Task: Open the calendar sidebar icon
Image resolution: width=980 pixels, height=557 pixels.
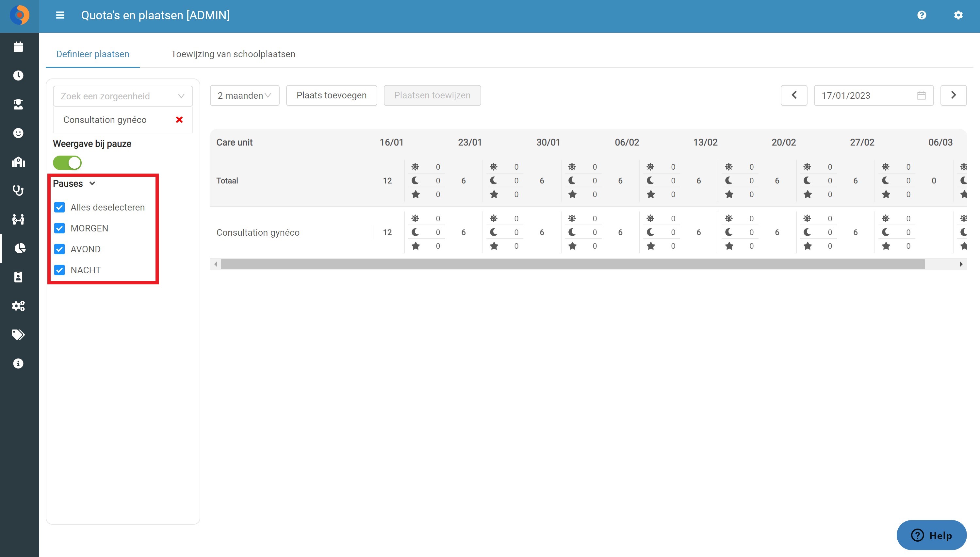Action: (x=18, y=47)
